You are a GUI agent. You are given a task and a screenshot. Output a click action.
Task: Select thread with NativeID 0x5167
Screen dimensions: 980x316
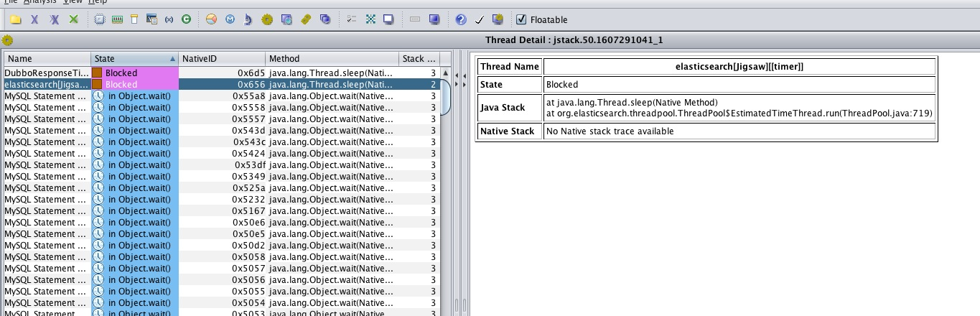click(x=222, y=211)
